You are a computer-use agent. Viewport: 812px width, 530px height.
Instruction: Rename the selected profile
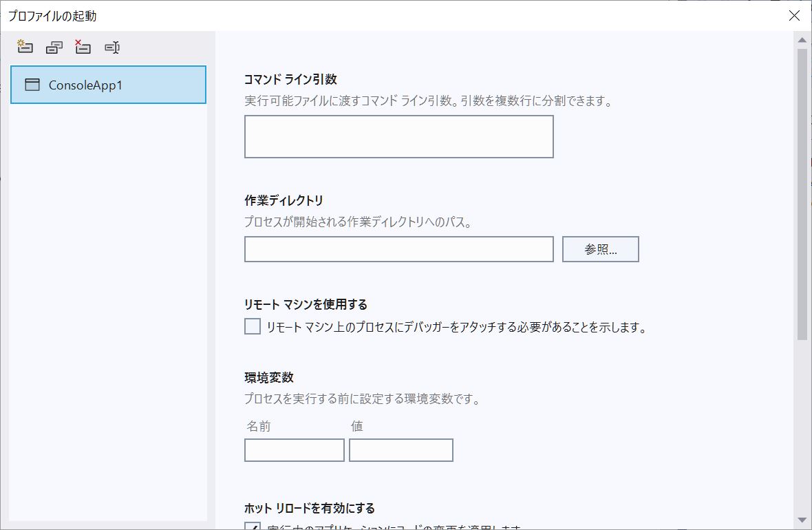click(x=111, y=47)
